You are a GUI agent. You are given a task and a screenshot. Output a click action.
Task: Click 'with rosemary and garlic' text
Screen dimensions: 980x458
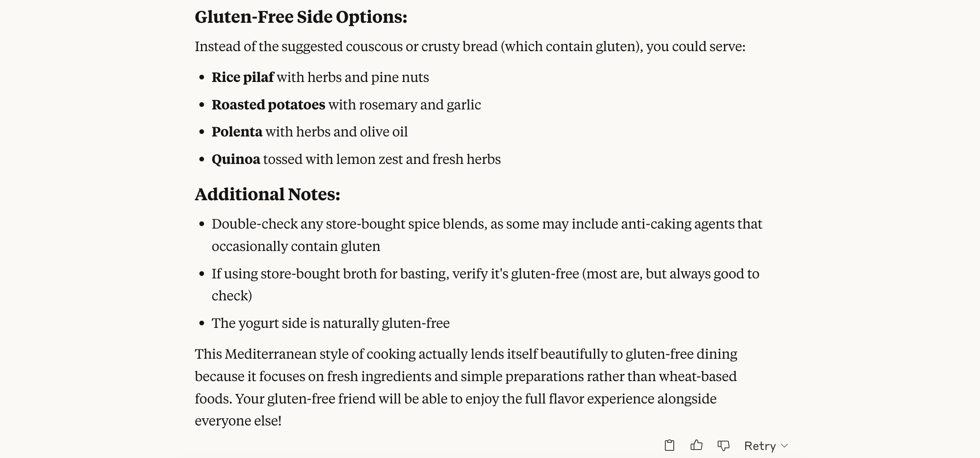click(405, 104)
